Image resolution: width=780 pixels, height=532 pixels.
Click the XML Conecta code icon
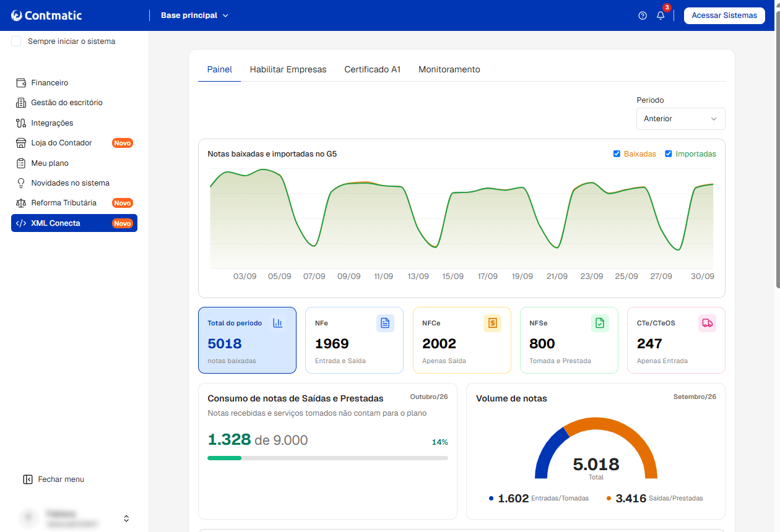(x=21, y=223)
